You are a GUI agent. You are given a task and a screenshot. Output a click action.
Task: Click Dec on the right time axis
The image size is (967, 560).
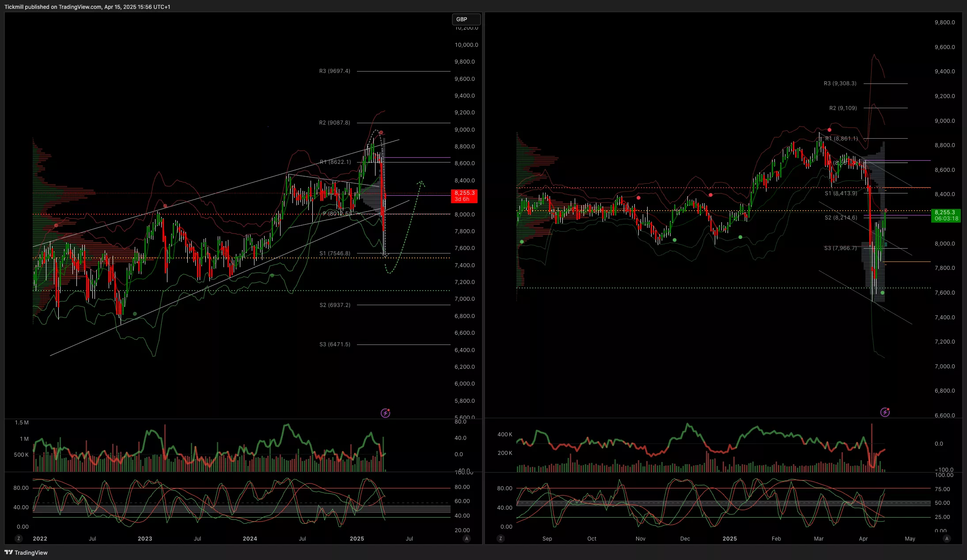click(x=685, y=538)
